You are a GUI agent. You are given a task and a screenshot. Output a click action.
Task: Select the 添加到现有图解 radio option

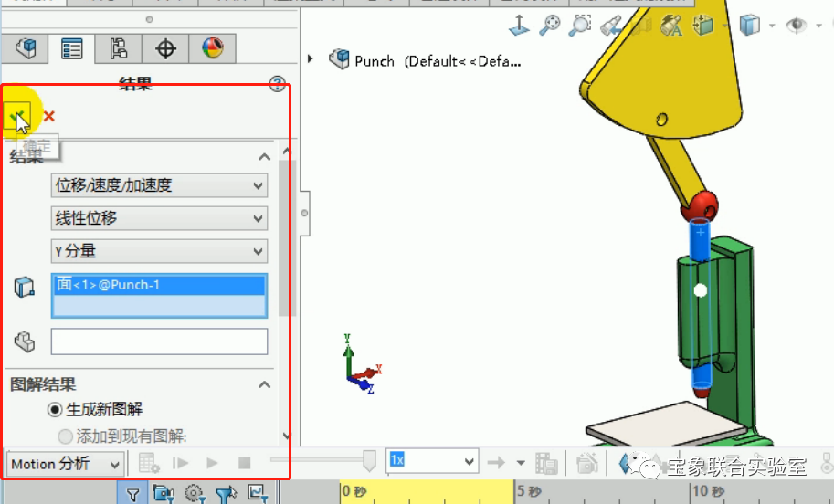[65, 436]
